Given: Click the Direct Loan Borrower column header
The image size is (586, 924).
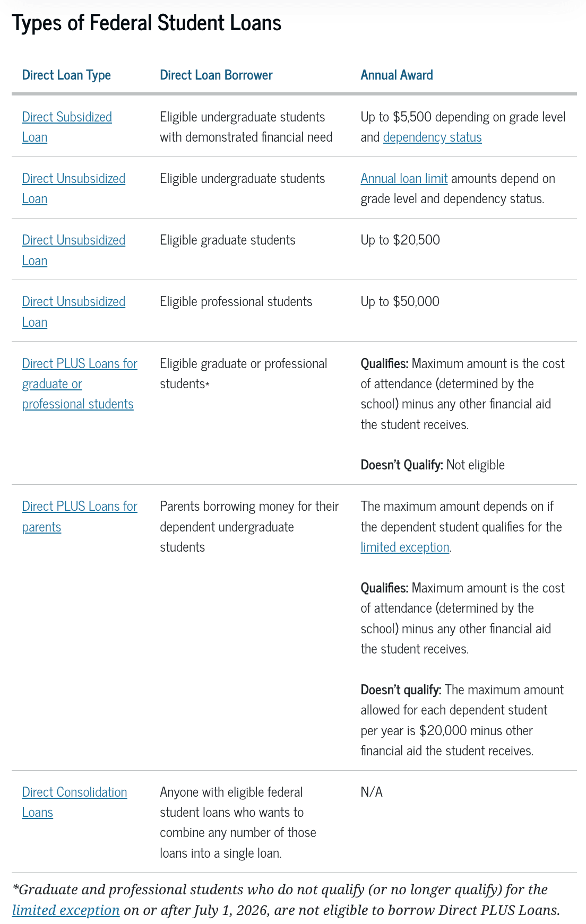Looking at the screenshot, I should coord(216,75).
